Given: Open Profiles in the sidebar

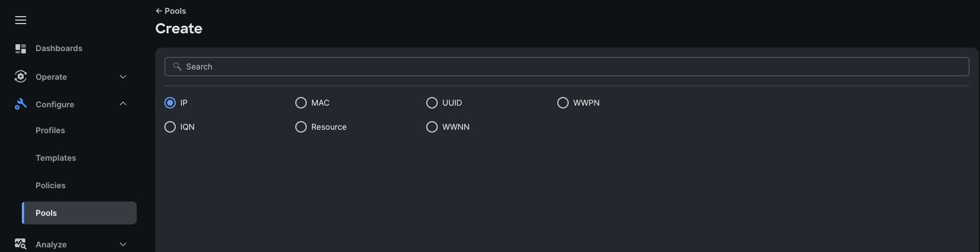Looking at the screenshot, I should click(51, 130).
